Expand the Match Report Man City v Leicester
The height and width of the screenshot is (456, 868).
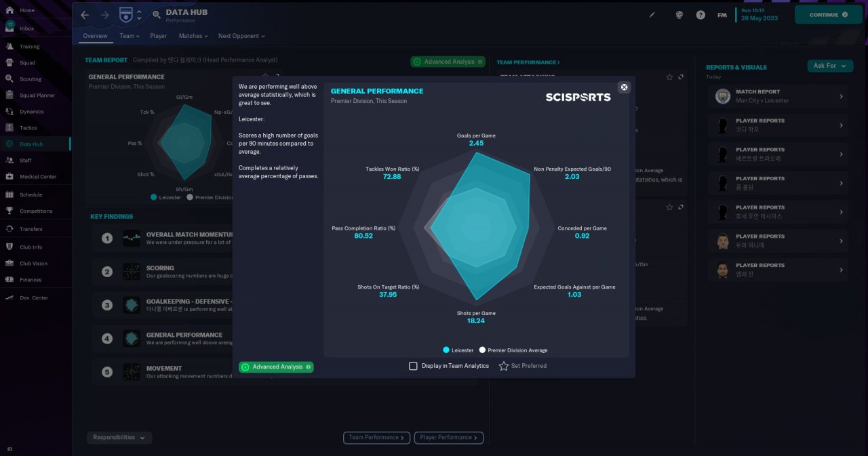[777, 96]
